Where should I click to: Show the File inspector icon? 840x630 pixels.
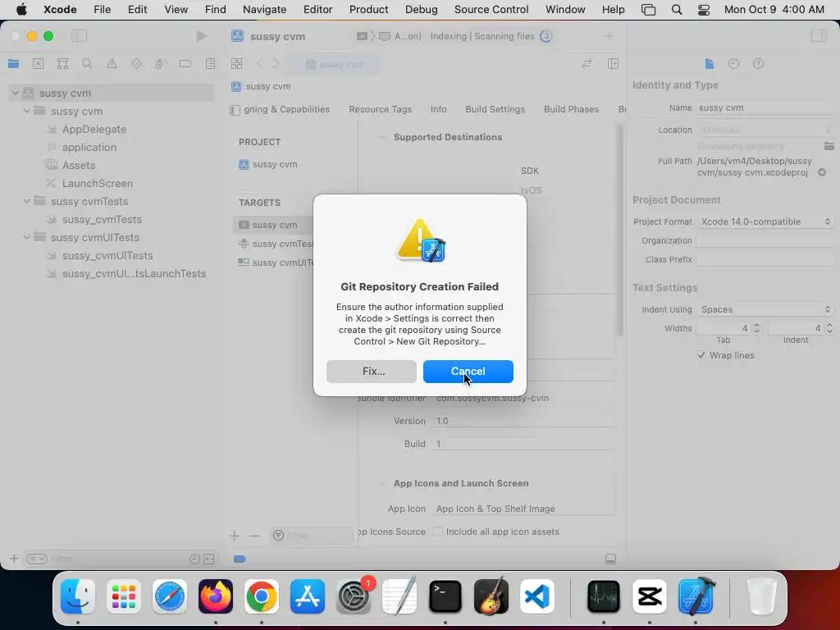[x=710, y=64]
